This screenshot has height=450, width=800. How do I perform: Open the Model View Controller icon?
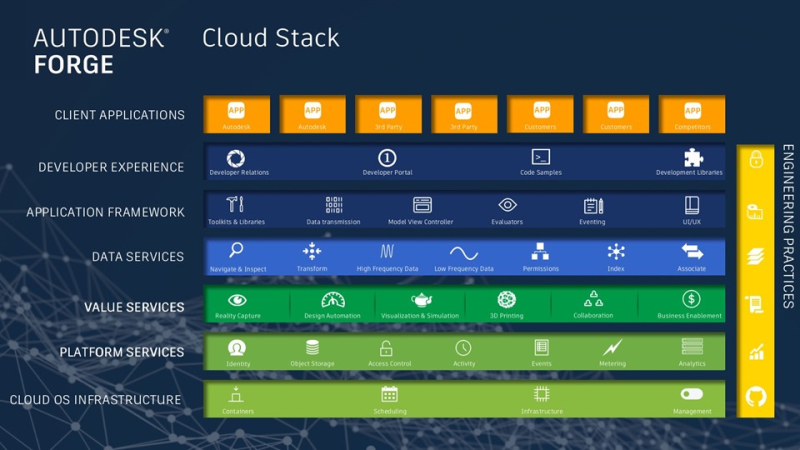click(422, 205)
